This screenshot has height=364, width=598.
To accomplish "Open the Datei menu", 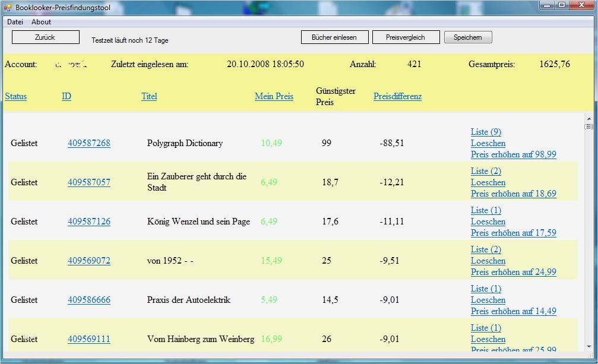I will coord(15,22).
